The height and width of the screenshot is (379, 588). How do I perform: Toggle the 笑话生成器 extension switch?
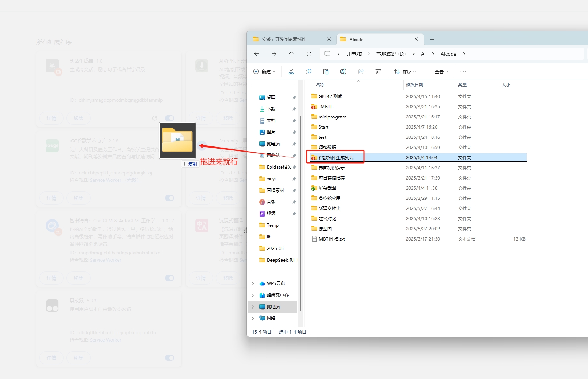pyautogui.click(x=169, y=118)
